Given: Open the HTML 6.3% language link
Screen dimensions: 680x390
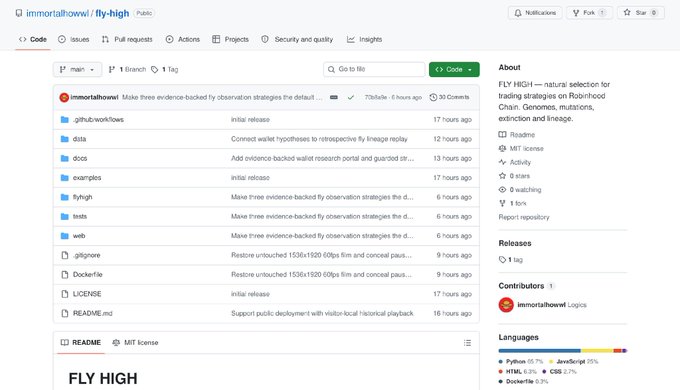Looking at the screenshot, I should (517, 372).
